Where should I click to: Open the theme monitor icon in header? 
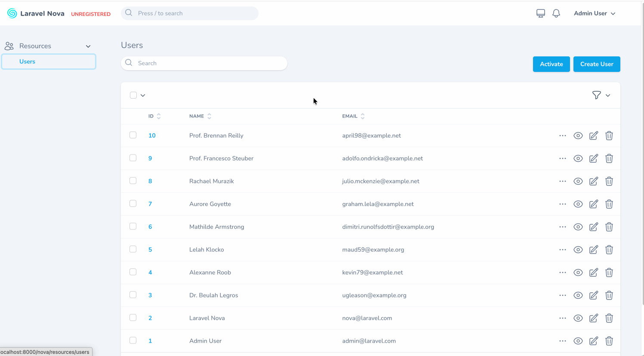click(x=541, y=13)
